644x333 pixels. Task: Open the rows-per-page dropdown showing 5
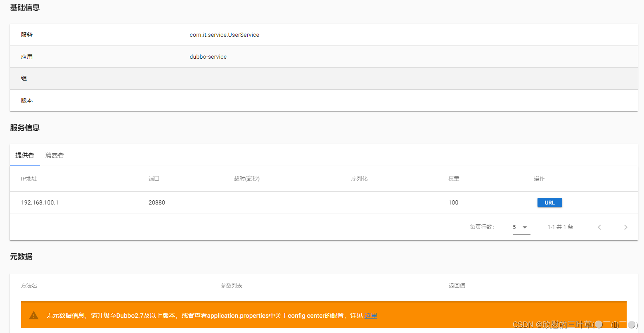[x=521, y=227]
